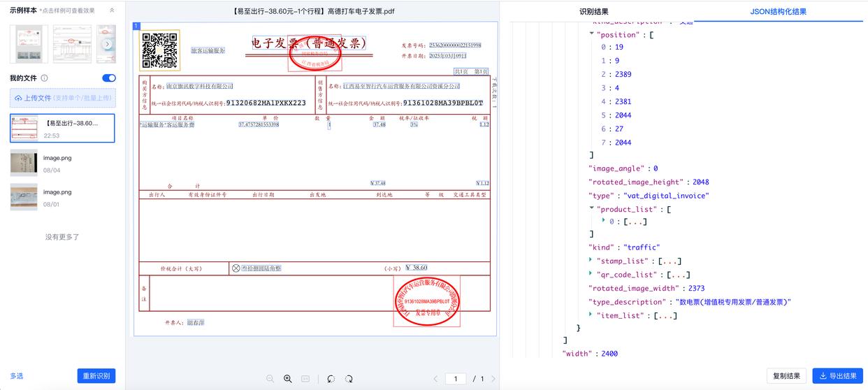This screenshot has width=868, height=390.
Task: Click 上传文件 upload button
Action: pos(62,98)
